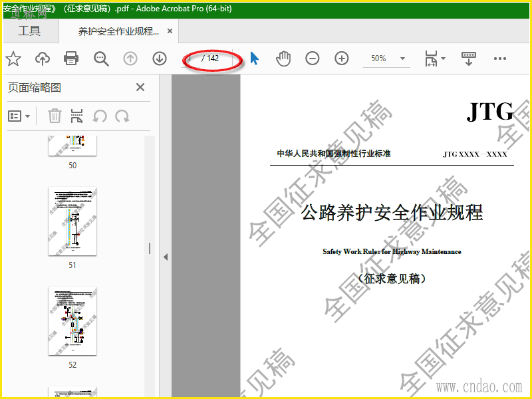Select the hand pan tool
Viewport: 532px width, 399px height.
click(x=283, y=59)
